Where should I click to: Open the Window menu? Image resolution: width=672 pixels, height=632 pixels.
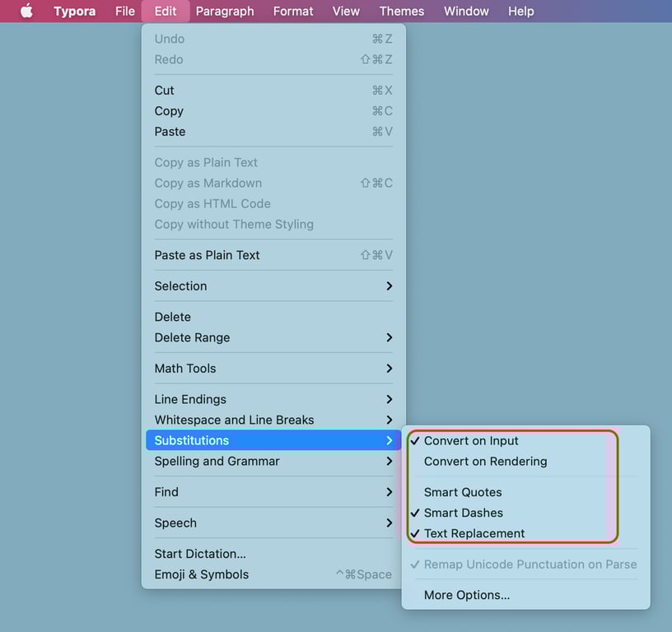tap(466, 12)
